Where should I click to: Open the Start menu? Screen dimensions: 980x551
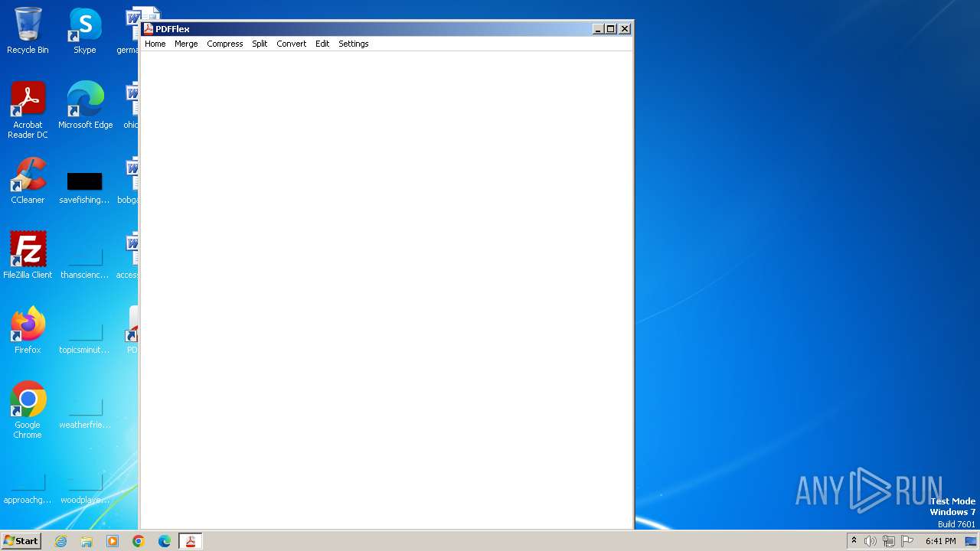[21, 541]
